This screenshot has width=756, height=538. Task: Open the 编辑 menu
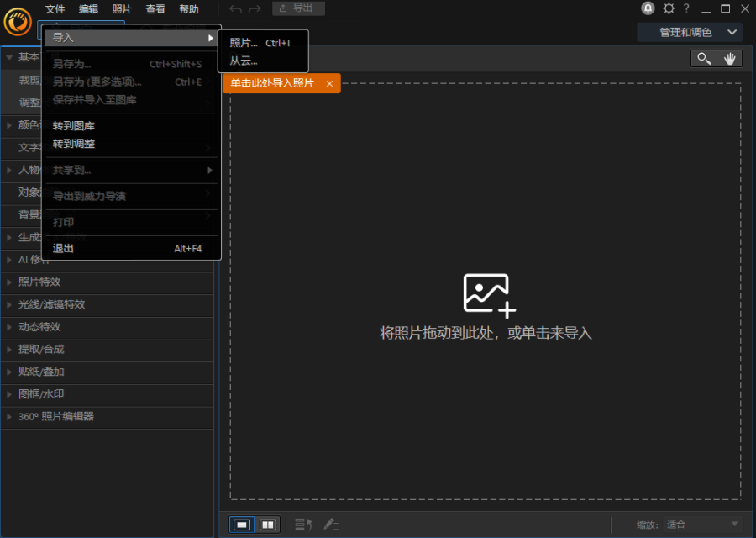tap(88, 9)
